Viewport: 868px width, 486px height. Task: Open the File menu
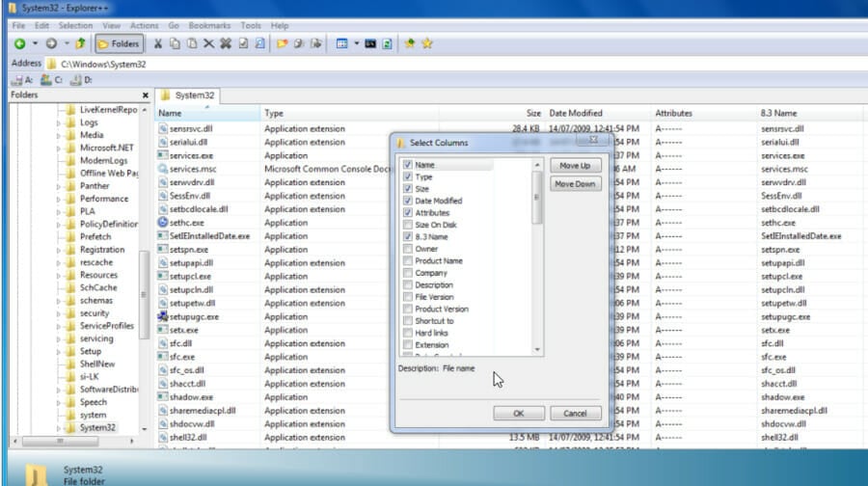(19, 25)
